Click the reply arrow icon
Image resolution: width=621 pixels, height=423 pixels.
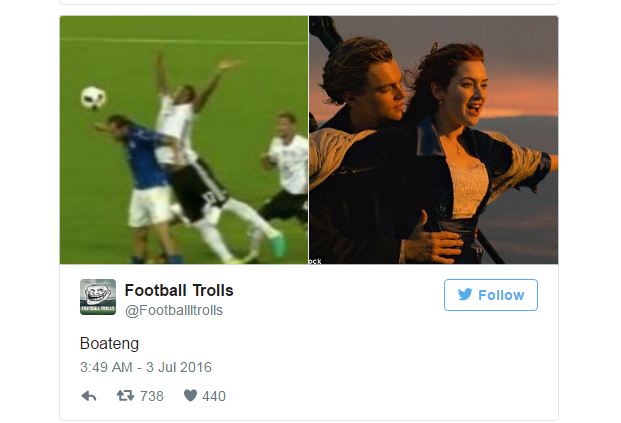click(x=89, y=396)
